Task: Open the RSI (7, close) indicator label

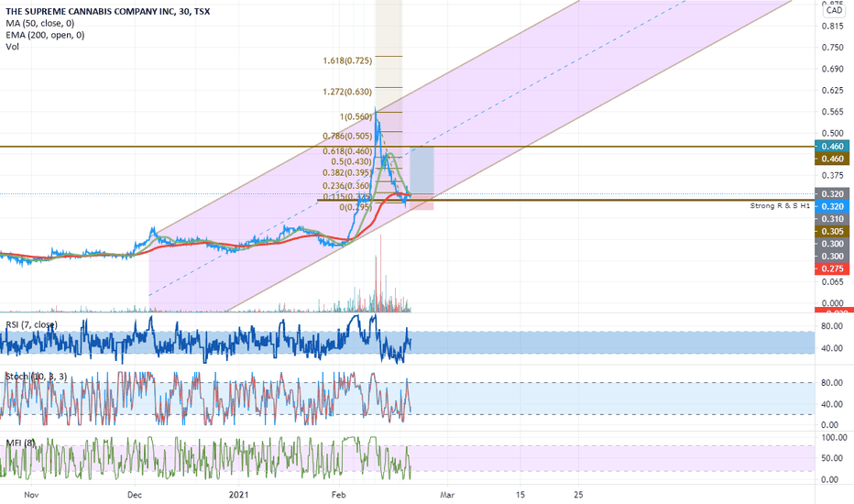Action: 31,324
